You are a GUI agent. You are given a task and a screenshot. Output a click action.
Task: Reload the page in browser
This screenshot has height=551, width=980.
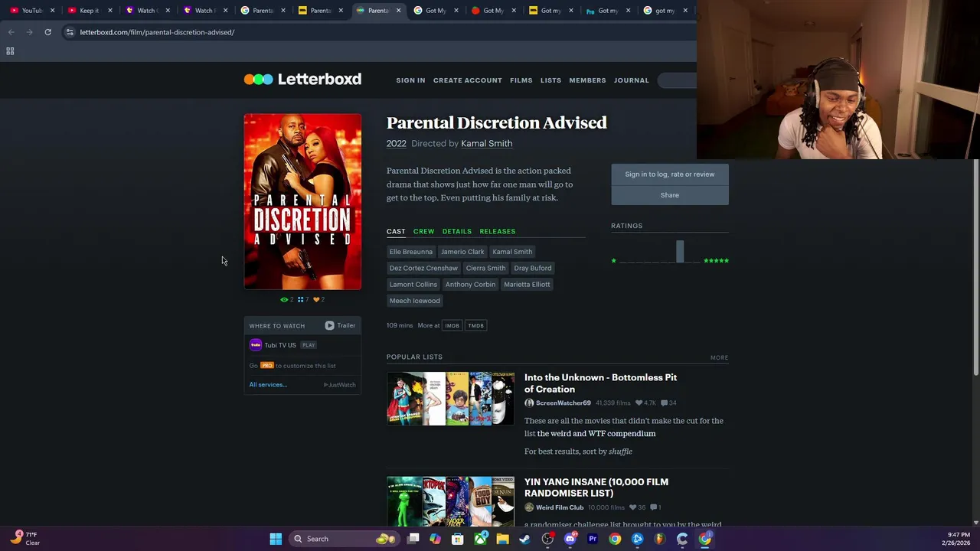(47, 32)
